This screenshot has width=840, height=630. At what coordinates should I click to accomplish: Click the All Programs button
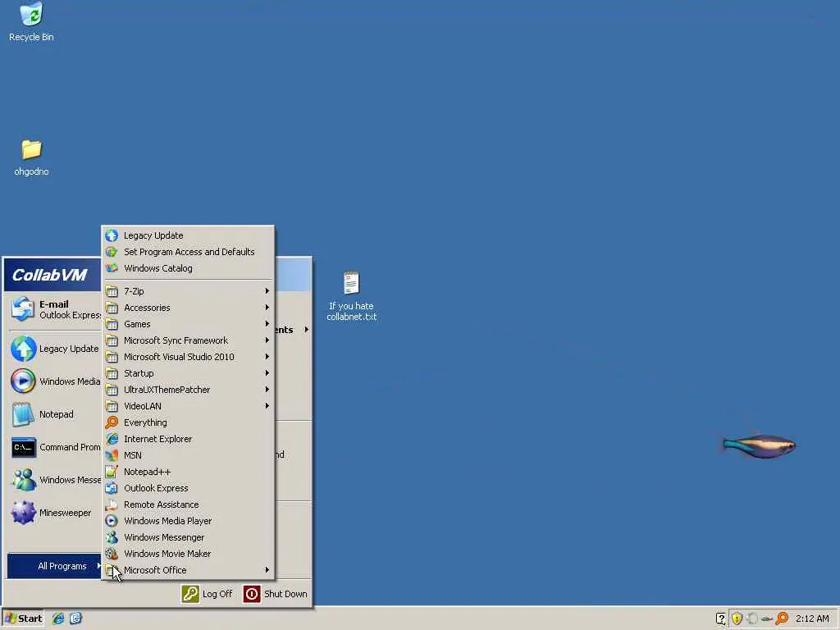coord(55,566)
